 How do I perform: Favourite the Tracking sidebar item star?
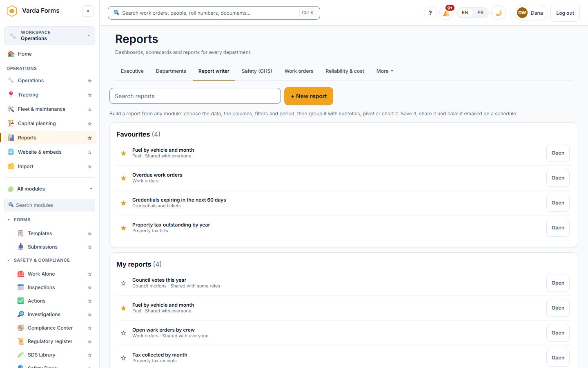click(x=90, y=95)
